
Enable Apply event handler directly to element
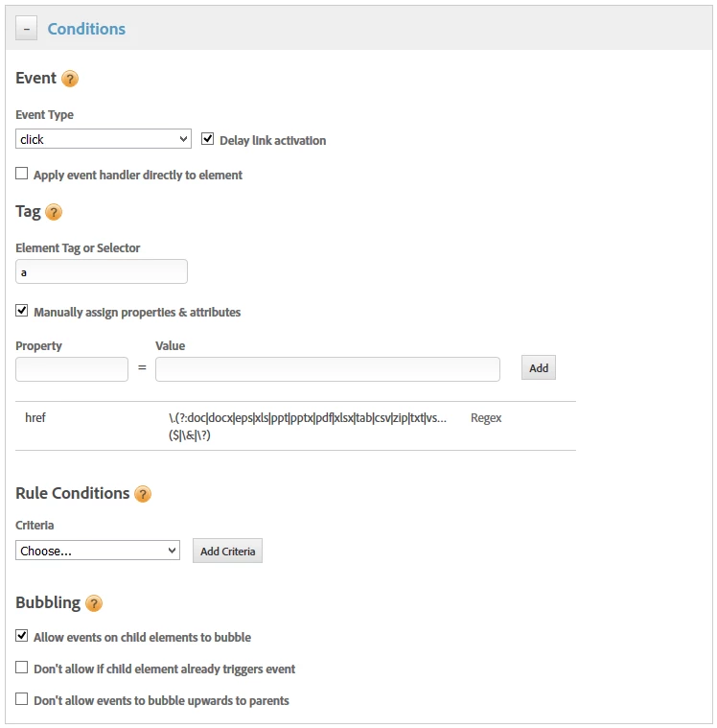pyautogui.click(x=22, y=175)
